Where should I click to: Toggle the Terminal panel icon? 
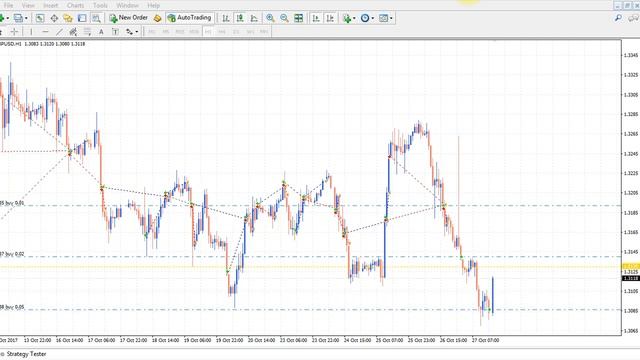[x=82, y=18]
